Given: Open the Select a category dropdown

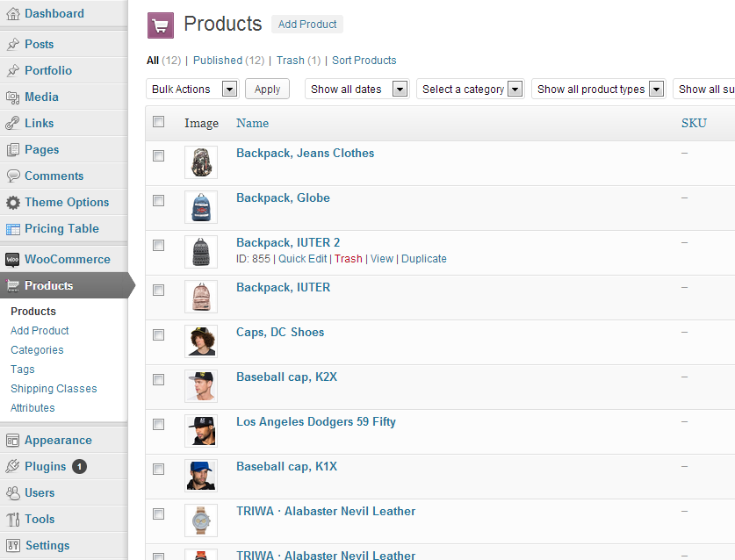Looking at the screenshot, I should click(471, 90).
